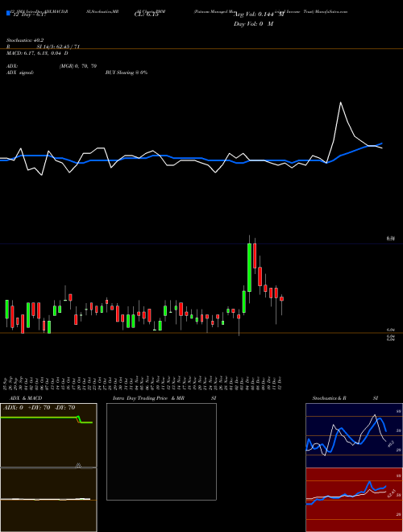The height and width of the screenshot is (532, 403).
Task: Click the red RSI sub-chart panel
Action: coord(354,500)
